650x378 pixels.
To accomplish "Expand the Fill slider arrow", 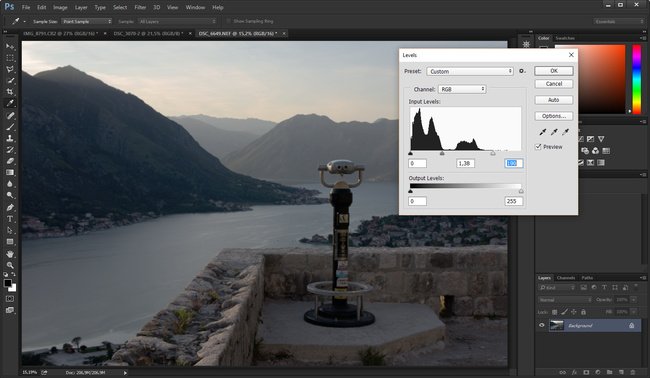I will pos(634,312).
